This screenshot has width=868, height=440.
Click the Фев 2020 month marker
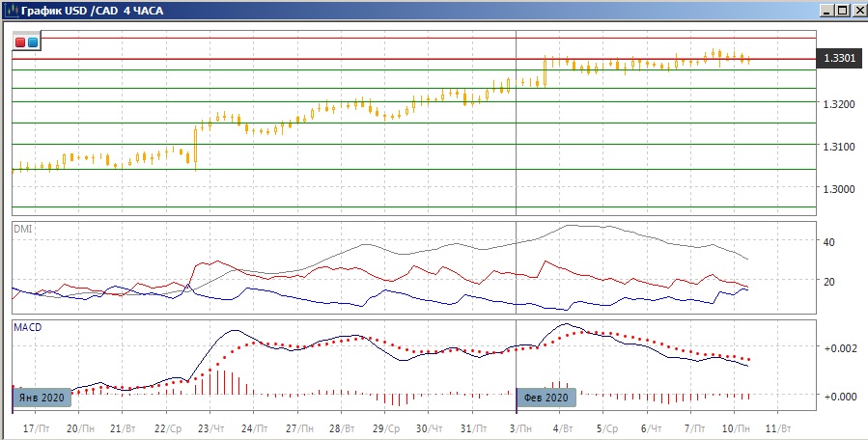tap(546, 397)
